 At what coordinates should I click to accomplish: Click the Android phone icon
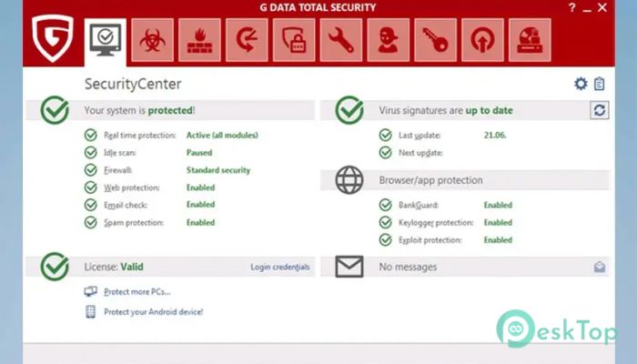point(91,311)
